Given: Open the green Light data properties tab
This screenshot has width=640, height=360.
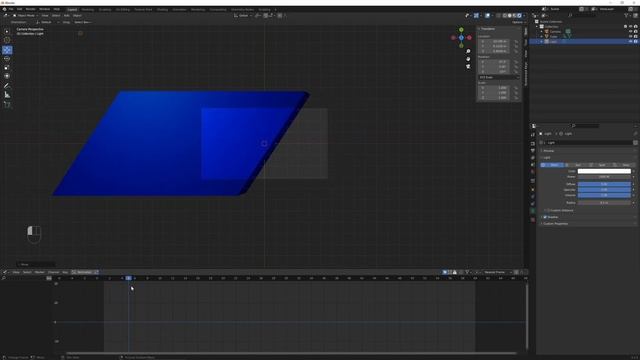Looking at the screenshot, I should [x=533, y=211].
